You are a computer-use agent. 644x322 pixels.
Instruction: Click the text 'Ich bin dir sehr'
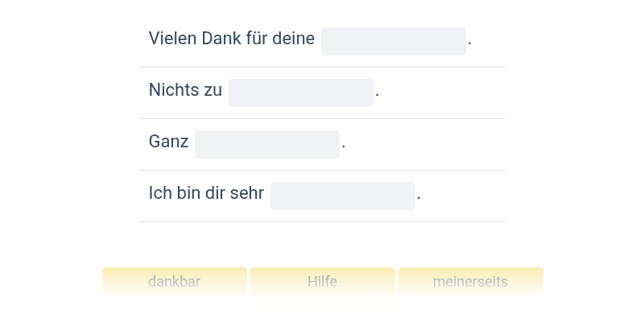[206, 193]
